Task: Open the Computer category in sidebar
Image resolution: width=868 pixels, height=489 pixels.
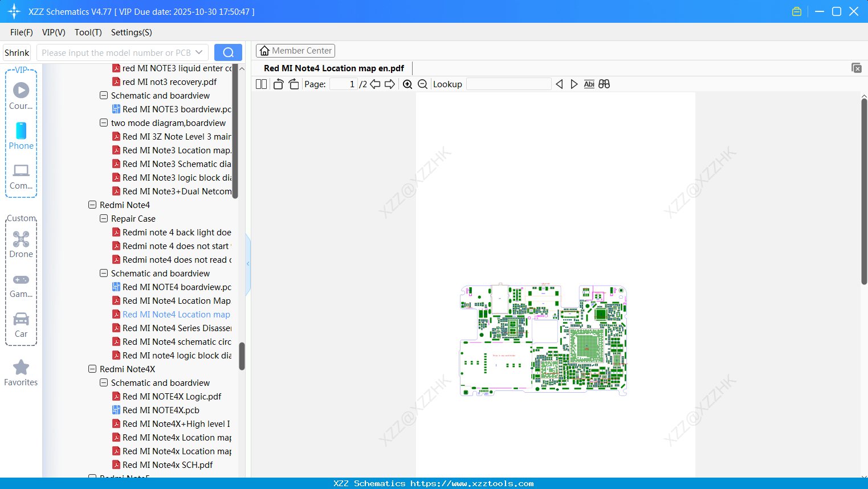Action: (21, 176)
